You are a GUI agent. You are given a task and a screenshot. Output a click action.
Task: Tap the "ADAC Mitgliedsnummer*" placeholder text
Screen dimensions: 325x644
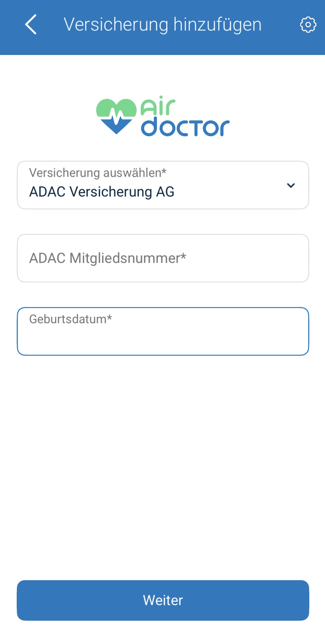(x=108, y=258)
